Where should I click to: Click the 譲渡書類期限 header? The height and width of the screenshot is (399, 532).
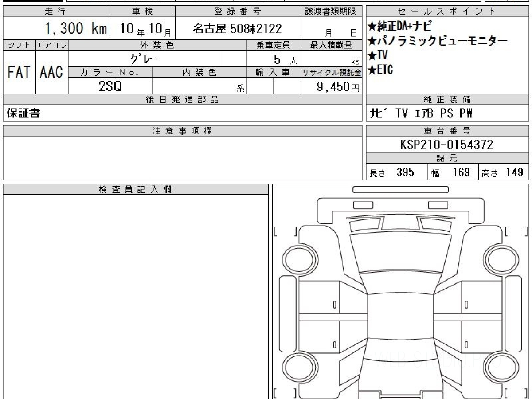click(x=332, y=12)
